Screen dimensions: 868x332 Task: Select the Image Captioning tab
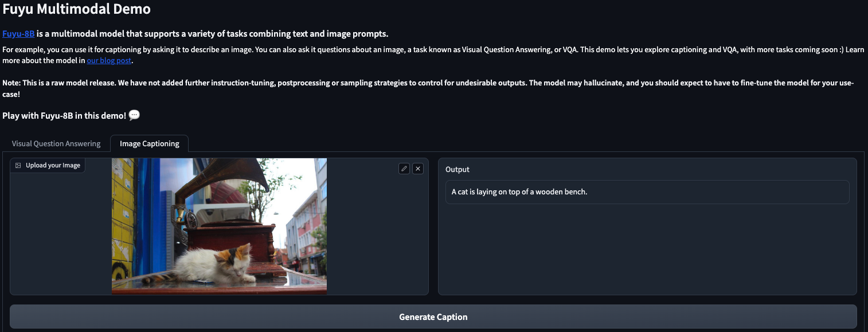[x=149, y=144]
